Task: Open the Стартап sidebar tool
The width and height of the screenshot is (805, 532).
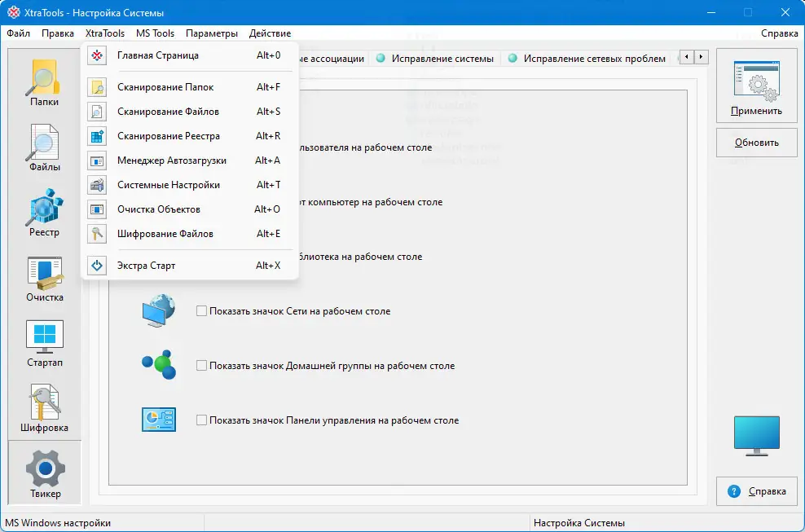Action: (44, 343)
